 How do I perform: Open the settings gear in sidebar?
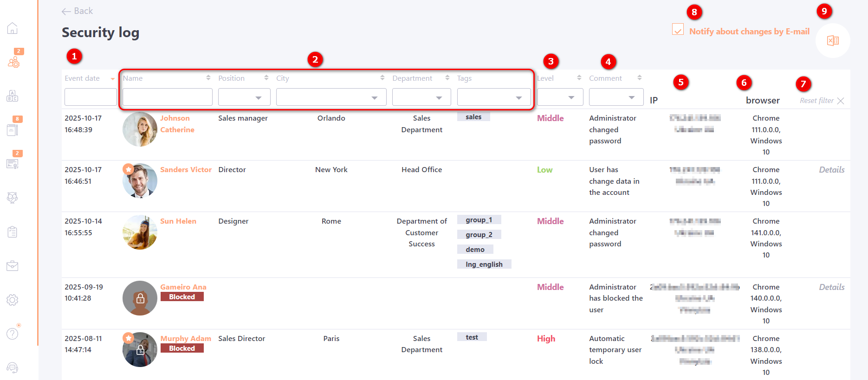click(x=13, y=300)
